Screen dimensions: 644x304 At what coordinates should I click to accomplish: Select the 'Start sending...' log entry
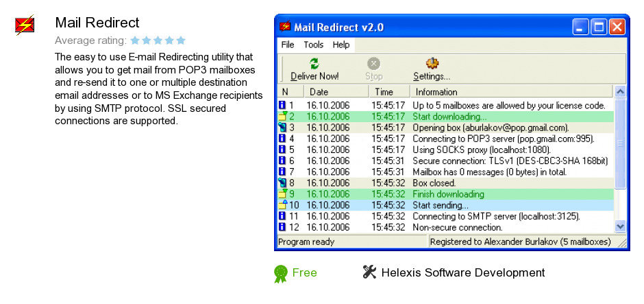pos(445,205)
